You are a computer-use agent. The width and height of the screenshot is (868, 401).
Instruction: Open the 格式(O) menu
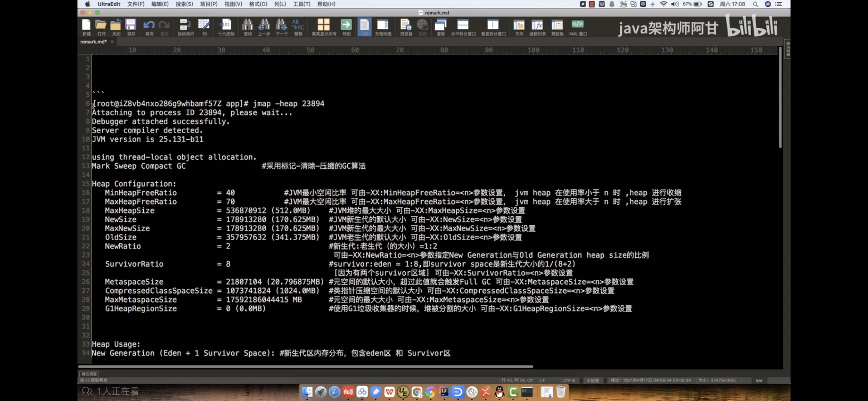(258, 4)
